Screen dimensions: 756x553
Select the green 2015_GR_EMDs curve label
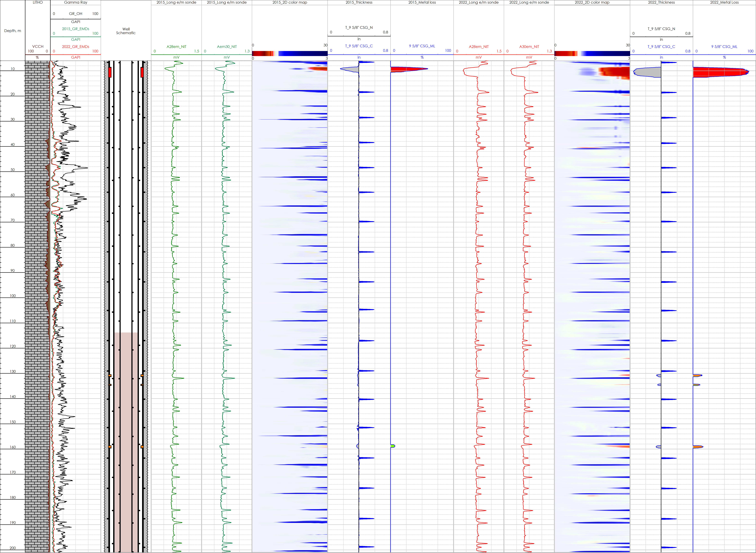(x=76, y=29)
